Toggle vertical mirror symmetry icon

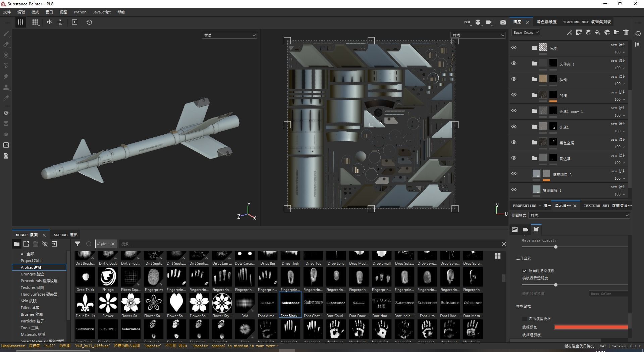(x=60, y=22)
